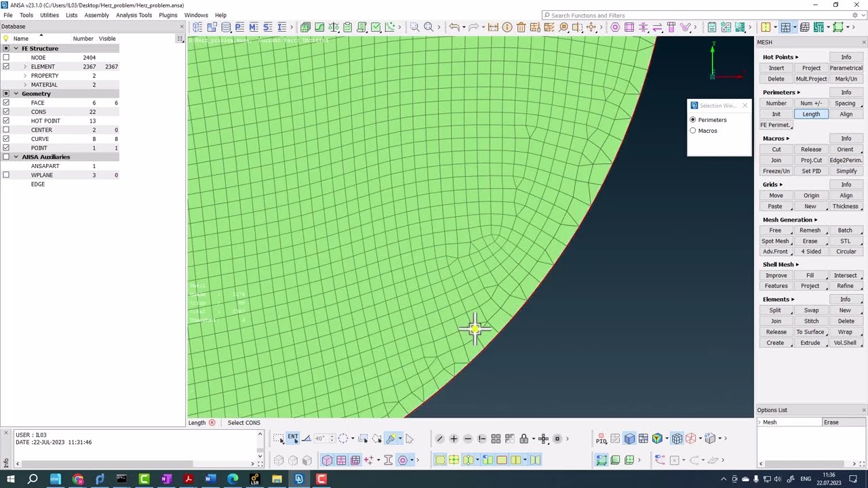Click the balance scale compare icon

point(334,27)
